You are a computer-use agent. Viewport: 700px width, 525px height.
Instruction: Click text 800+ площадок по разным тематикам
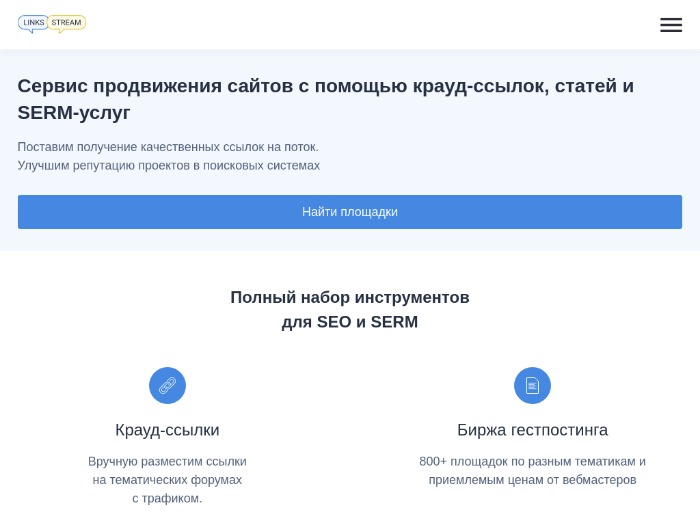coord(532,461)
